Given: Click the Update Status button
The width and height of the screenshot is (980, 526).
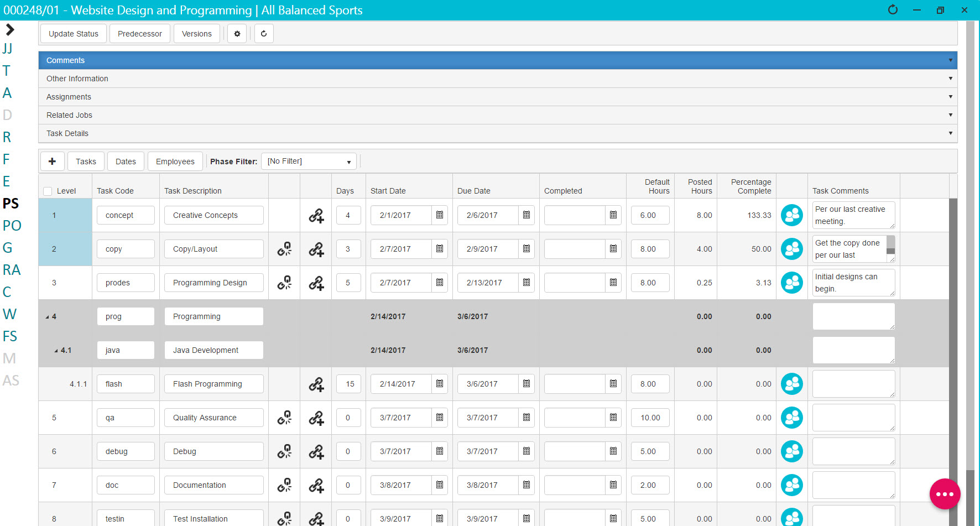Looking at the screenshot, I should click(74, 34).
